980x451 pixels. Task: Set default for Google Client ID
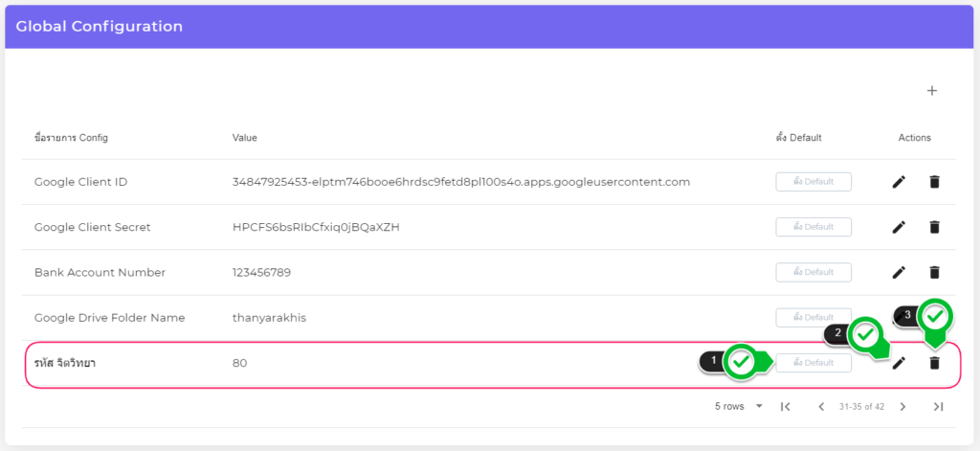coord(813,182)
